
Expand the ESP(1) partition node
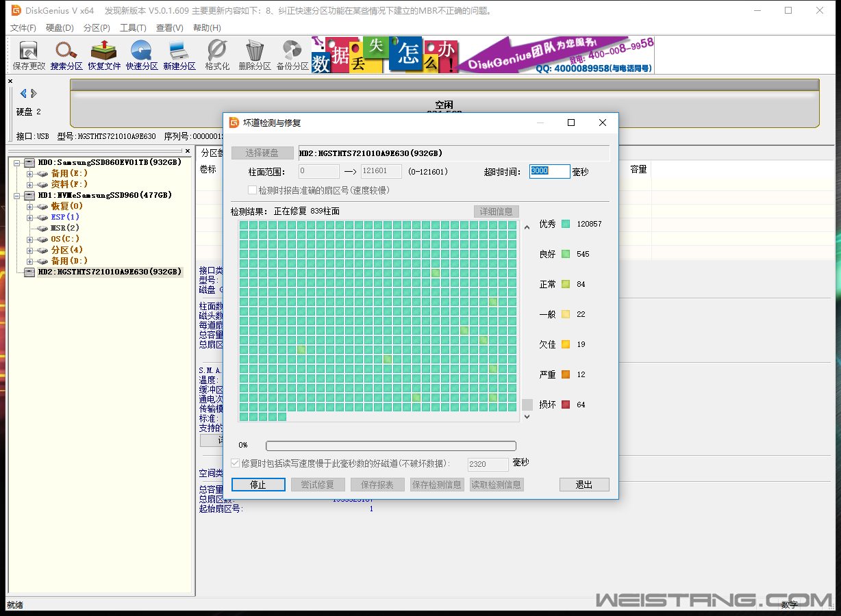(x=29, y=217)
